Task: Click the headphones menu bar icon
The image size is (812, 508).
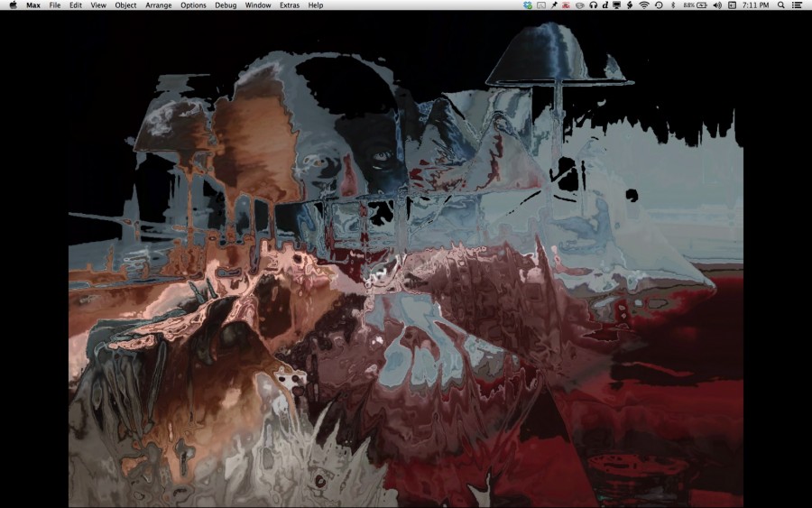Action: (x=594, y=5)
